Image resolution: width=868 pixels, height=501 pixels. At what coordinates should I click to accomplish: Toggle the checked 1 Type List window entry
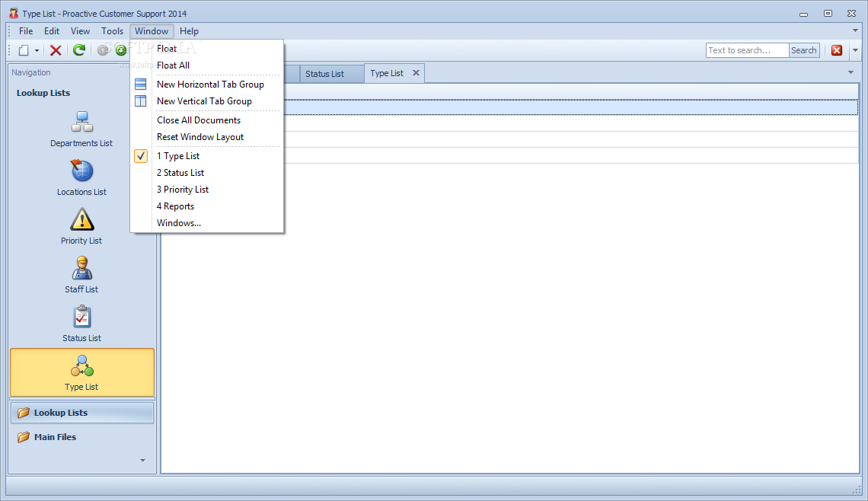point(207,156)
